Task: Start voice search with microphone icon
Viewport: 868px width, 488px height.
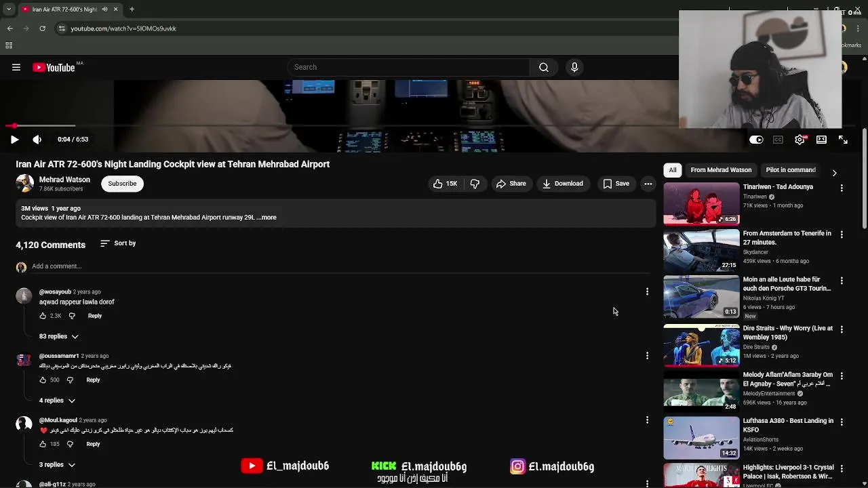Action: 574,67
